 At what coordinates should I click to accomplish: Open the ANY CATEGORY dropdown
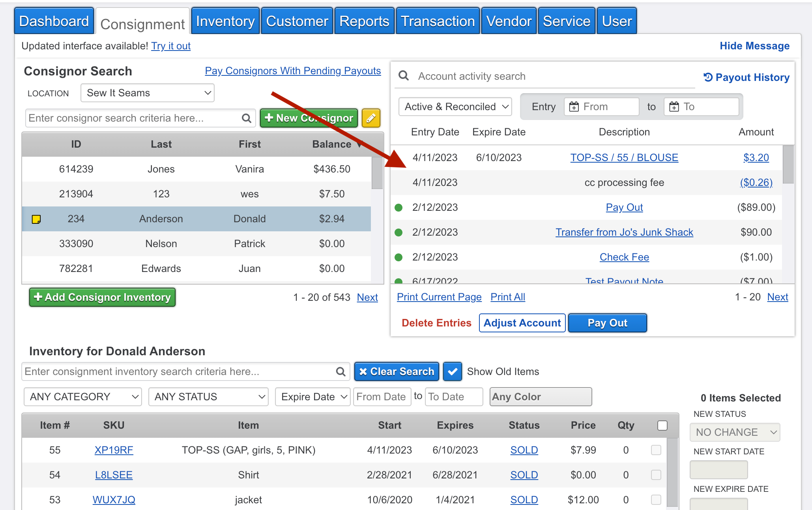(x=83, y=397)
